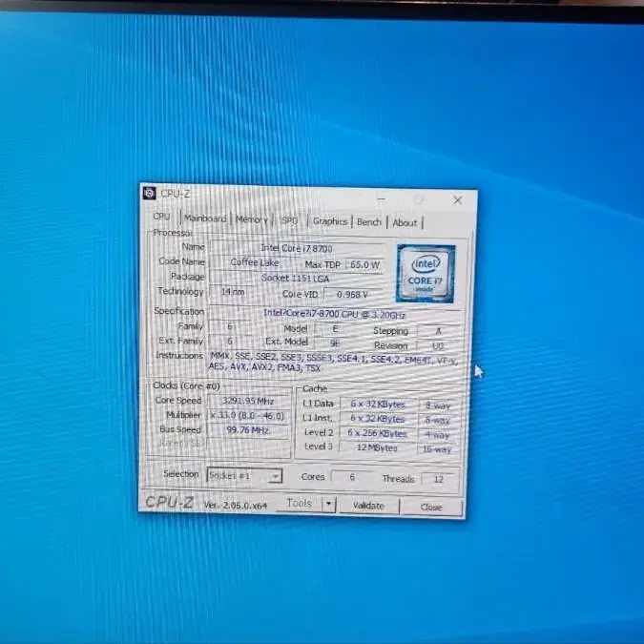Expand the Tools dropdown arrow
Screen dimensions: 644x644
(x=328, y=505)
